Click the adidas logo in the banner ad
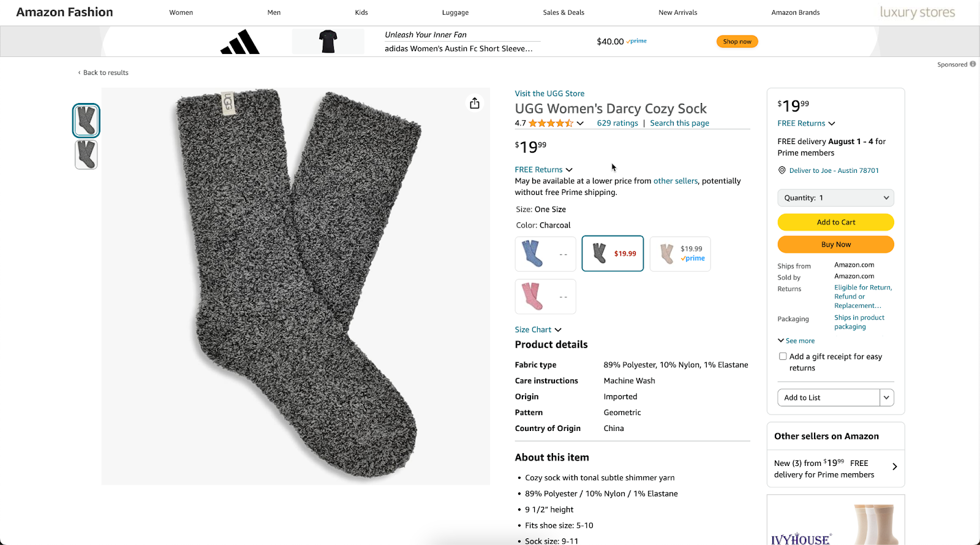Image resolution: width=980 pixels, height=545 pixels. (239, 41)
